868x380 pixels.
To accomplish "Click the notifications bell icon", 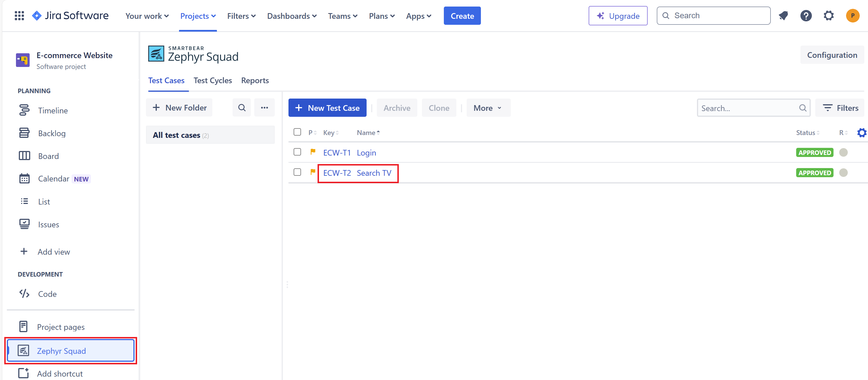I will pos(783,16).
